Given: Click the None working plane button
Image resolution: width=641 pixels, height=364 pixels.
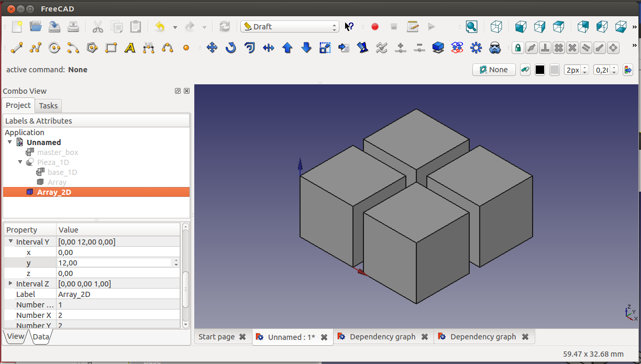Looking at the screenshot, I should pyautogui.click(x=494, y=70).
